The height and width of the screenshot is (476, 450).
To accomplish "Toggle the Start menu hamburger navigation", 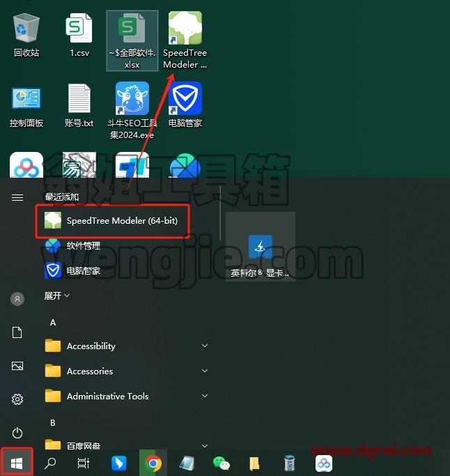I will coord(17,197).
